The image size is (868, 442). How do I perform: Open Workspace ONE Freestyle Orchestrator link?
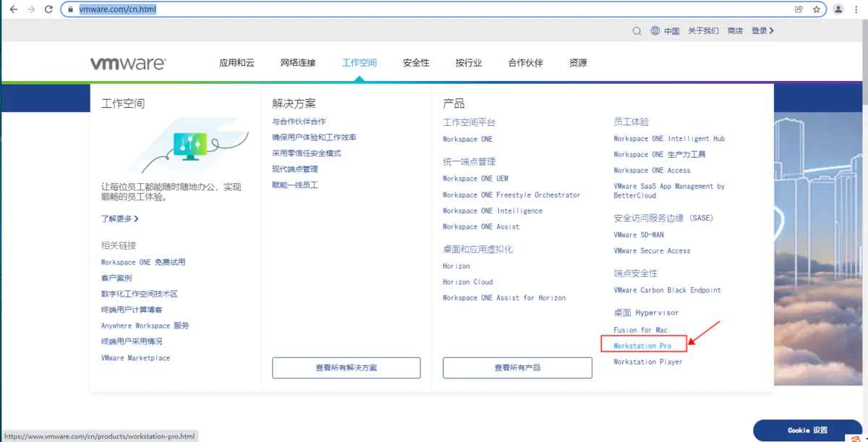511,195
